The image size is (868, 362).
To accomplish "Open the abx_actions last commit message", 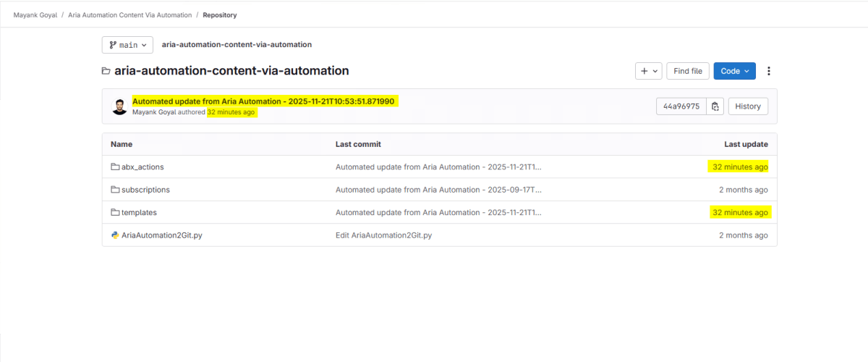I will 438,167.
